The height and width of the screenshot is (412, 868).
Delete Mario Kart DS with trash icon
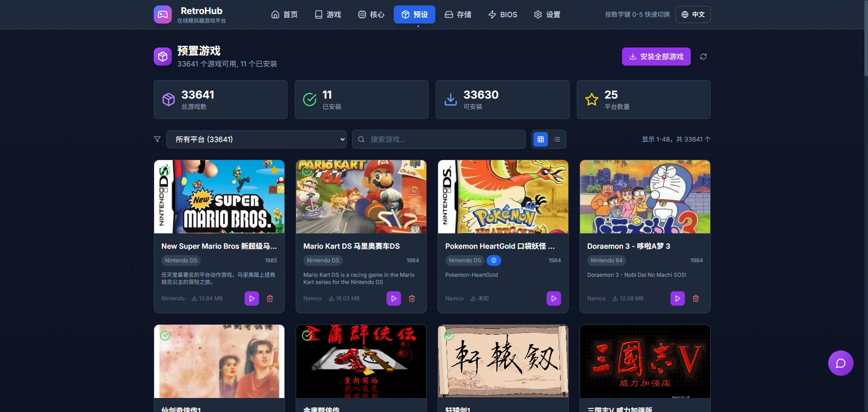point(412,298)
